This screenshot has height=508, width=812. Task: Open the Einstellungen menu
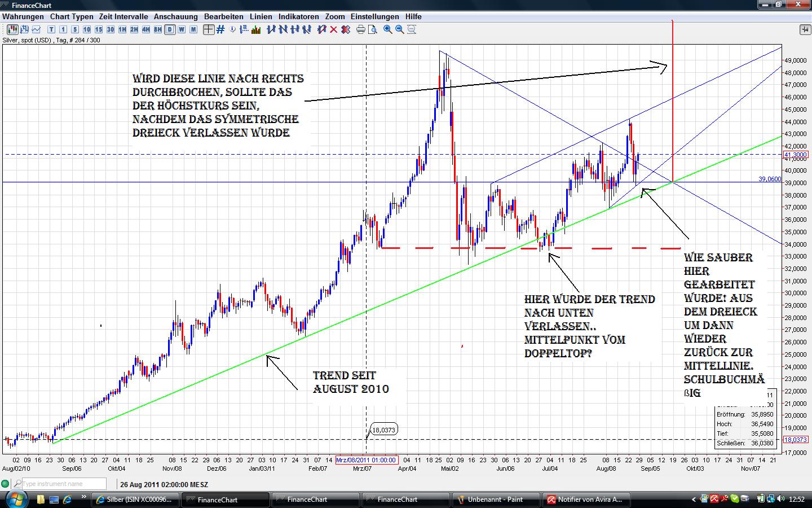[375, 16]
